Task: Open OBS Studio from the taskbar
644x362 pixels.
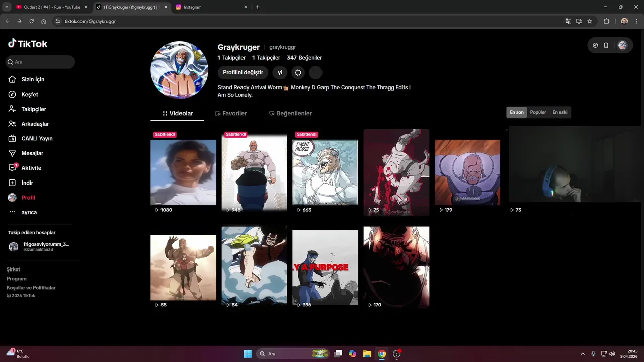Action: click(397, 354)
